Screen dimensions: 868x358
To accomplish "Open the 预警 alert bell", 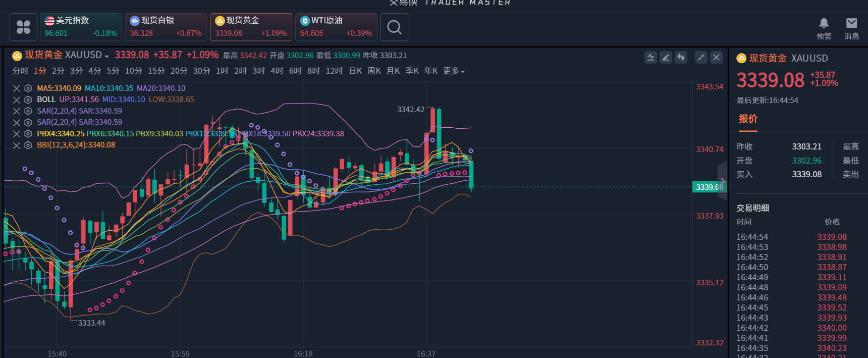I will click(x=824, y=28).
